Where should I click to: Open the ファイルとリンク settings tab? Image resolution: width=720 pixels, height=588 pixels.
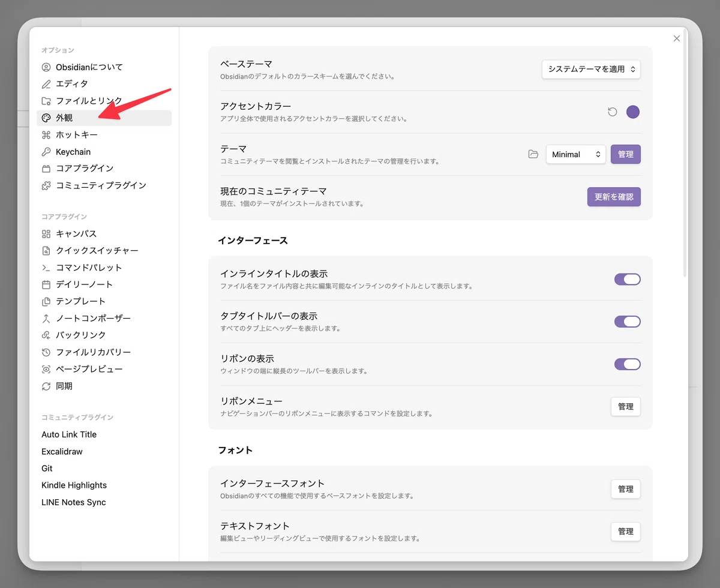pos(104,101)
